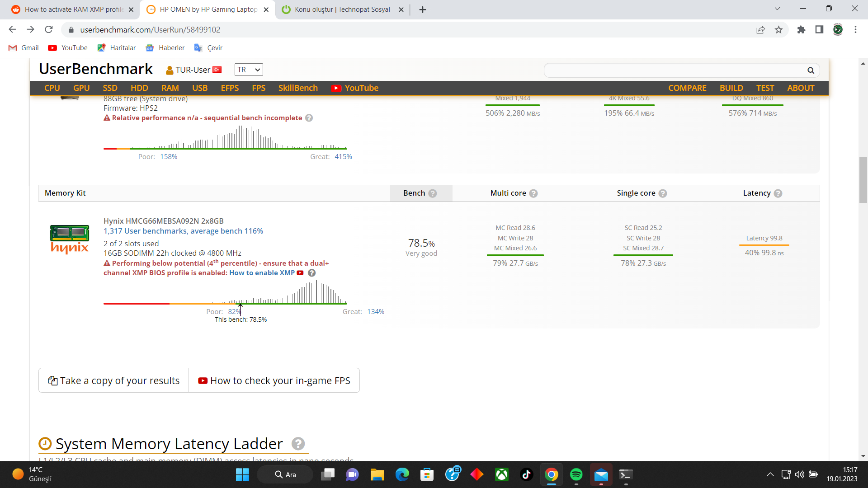Image resolution: width=868 pixels, height=488 pixels.
Task: Click help icon next to Multi core
Action: pyautogui.click(x=533, y=193)
